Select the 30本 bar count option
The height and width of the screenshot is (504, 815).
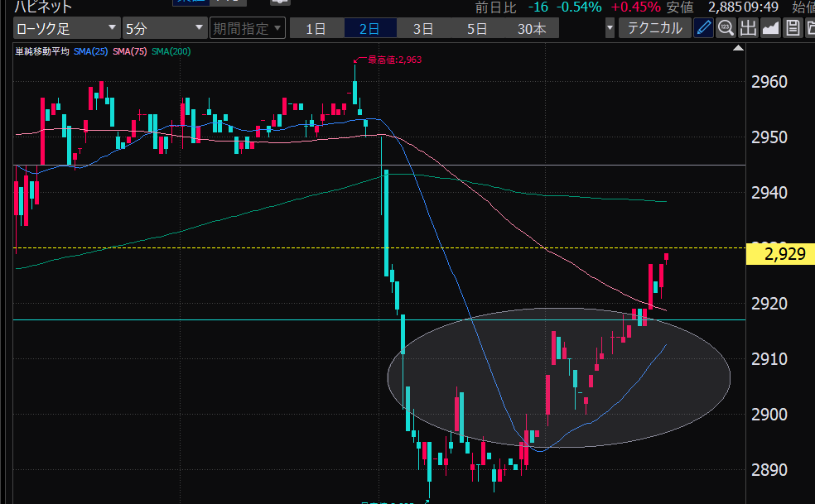click(532, 28)
